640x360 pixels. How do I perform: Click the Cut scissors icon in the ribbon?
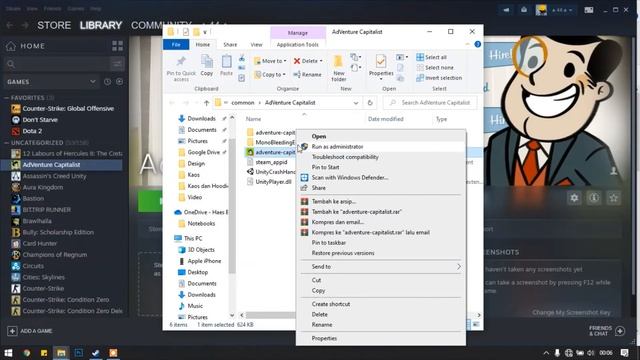click(x=242, y=58)
